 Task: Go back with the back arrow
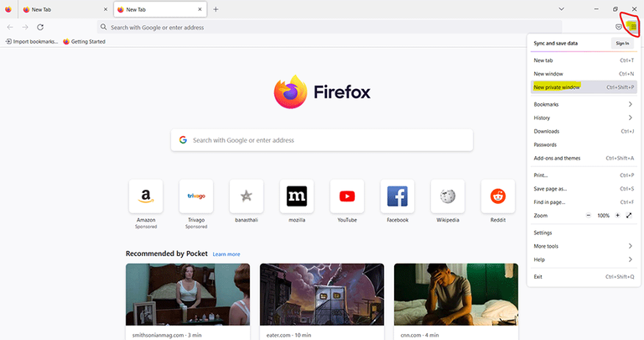click(10, 27)
